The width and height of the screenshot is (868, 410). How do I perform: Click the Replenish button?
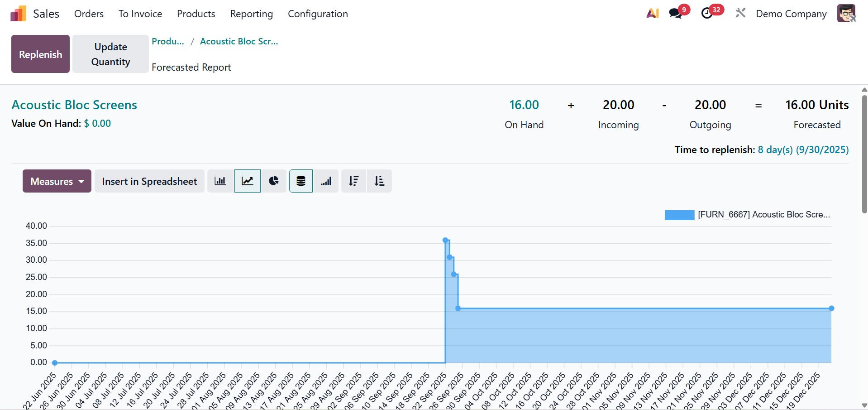(40, 54)
